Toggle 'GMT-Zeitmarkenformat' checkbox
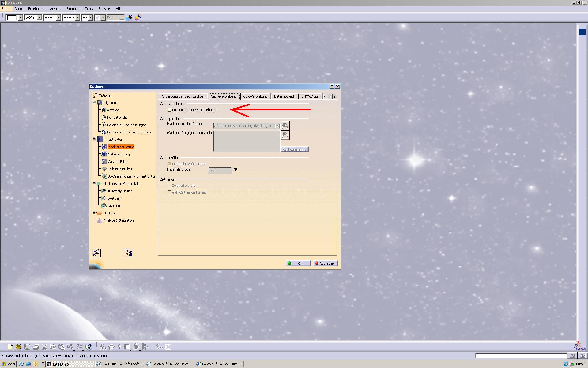Image resolution: width=588 pixels, height=368 pixels. click(169, 192)
